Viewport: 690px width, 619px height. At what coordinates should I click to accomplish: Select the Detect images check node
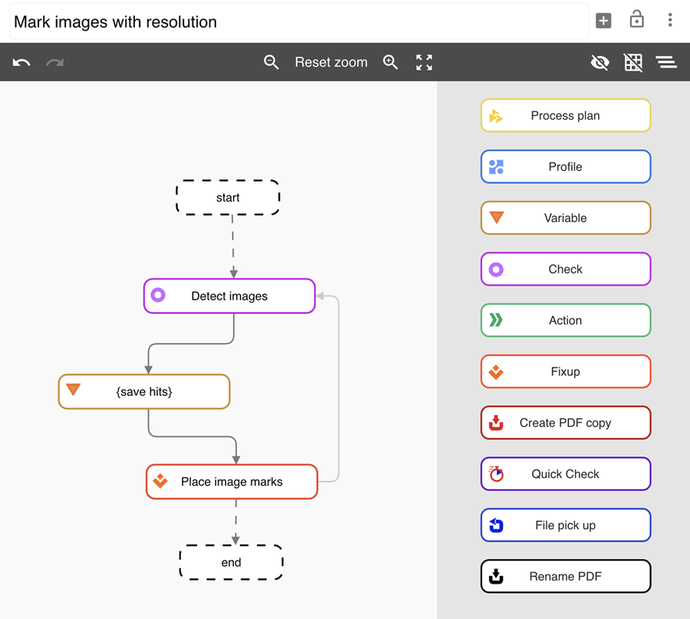coord(229,296)
